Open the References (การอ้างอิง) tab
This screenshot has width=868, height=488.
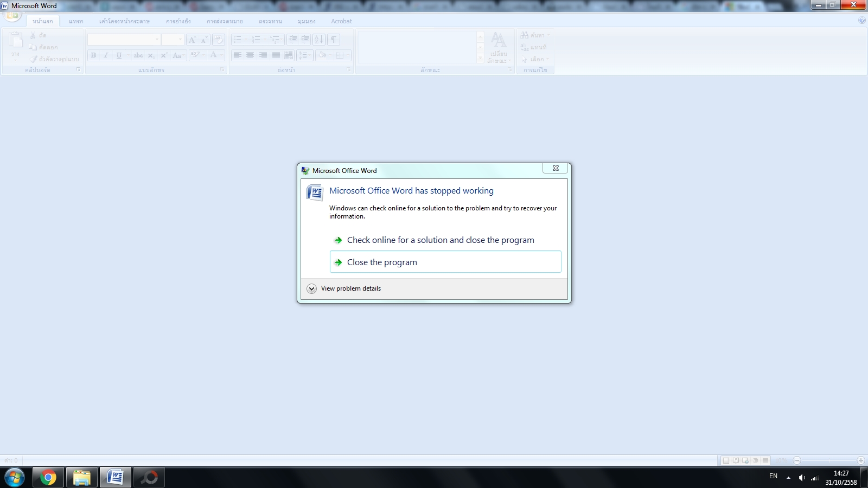[178, 21]
